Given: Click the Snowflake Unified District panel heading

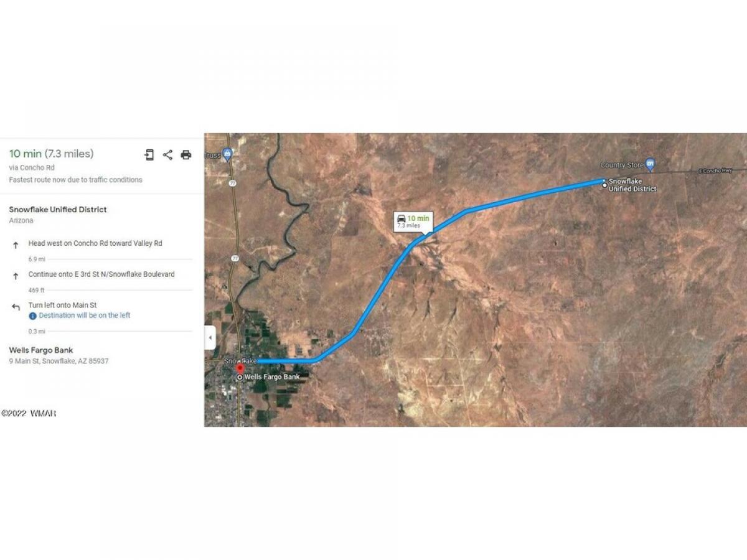Looking at the screenshot, I should (x=58, y=210).
